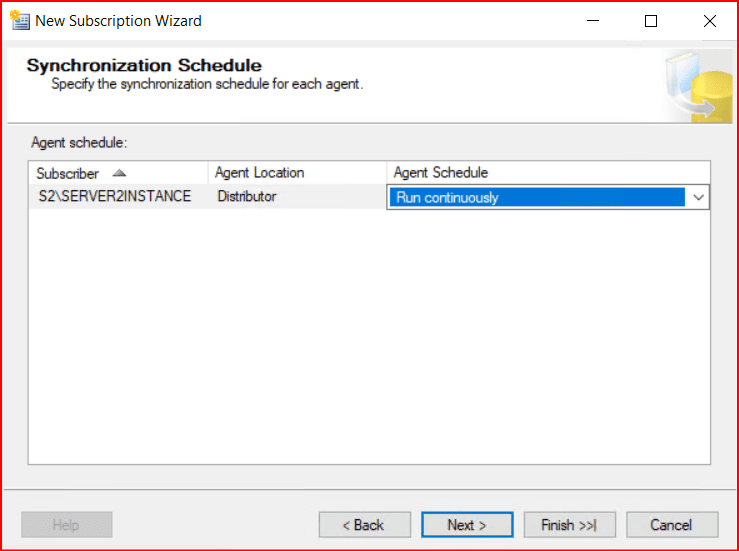The height and width of the screenshot is (551, 739).
Task: Click the New Subscription Wizard title bar icon
Action: coord(19,20)
